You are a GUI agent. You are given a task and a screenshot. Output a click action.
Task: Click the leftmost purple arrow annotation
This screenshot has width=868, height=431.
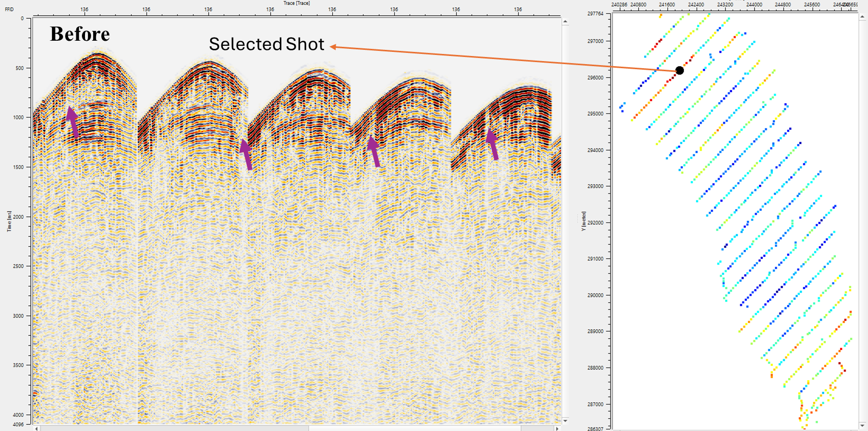pyautogui.click(x=73, y=122)
